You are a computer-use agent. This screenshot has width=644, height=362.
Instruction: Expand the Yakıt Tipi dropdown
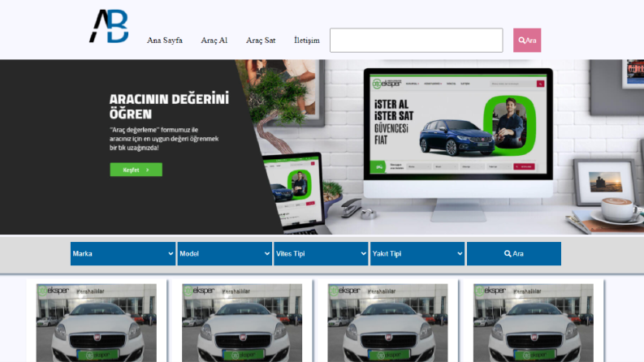click(x=417, y=254)
